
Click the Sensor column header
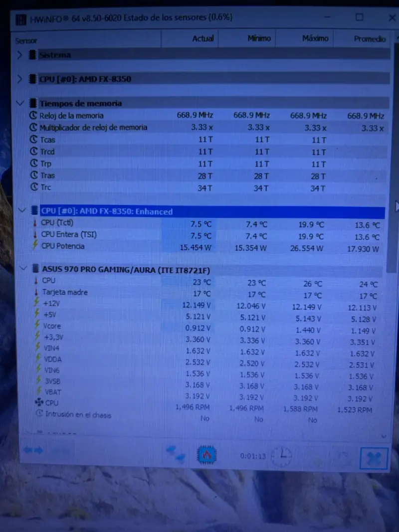[26, 41]
